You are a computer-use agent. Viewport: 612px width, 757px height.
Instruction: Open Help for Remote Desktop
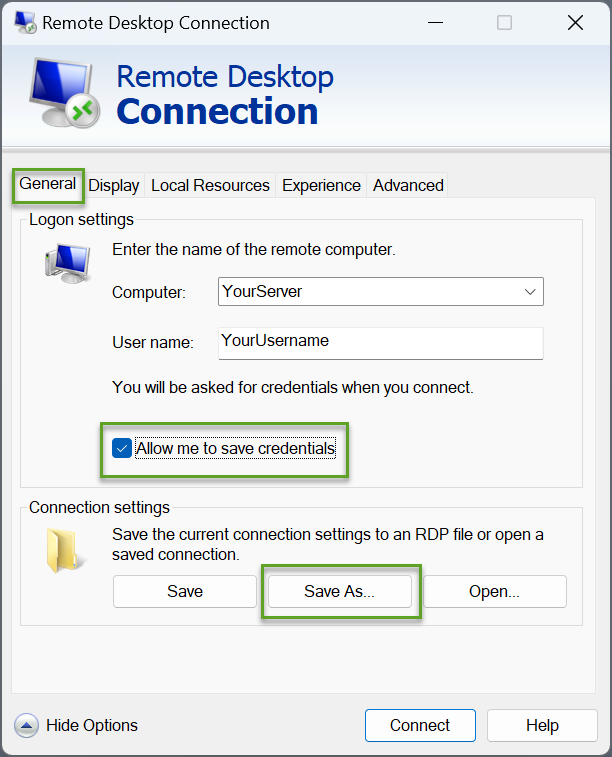click(x=542, y=725)
